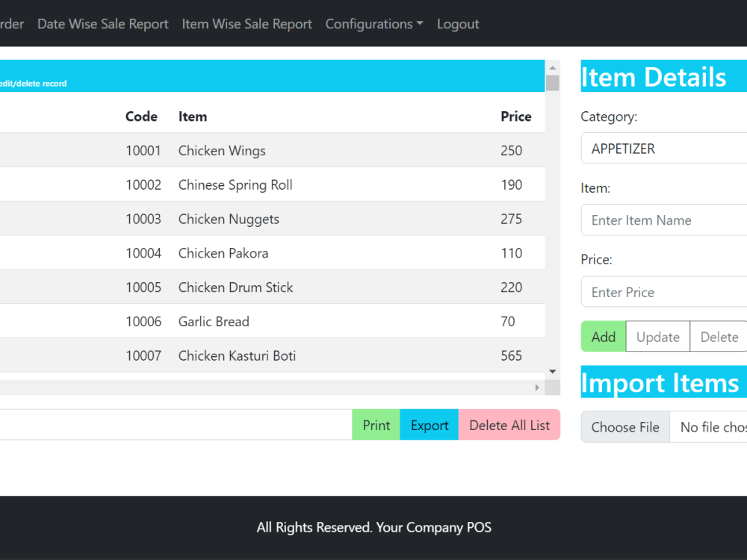The width and height of the screenshot is (747, 560).
Task: Print the item list
Action: click(x=376, y=425)
